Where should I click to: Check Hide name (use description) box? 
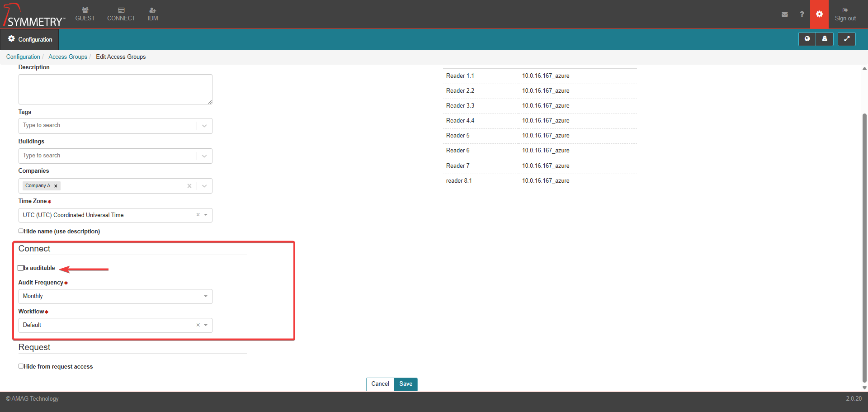pyautogui.click(x=21, y=231)
